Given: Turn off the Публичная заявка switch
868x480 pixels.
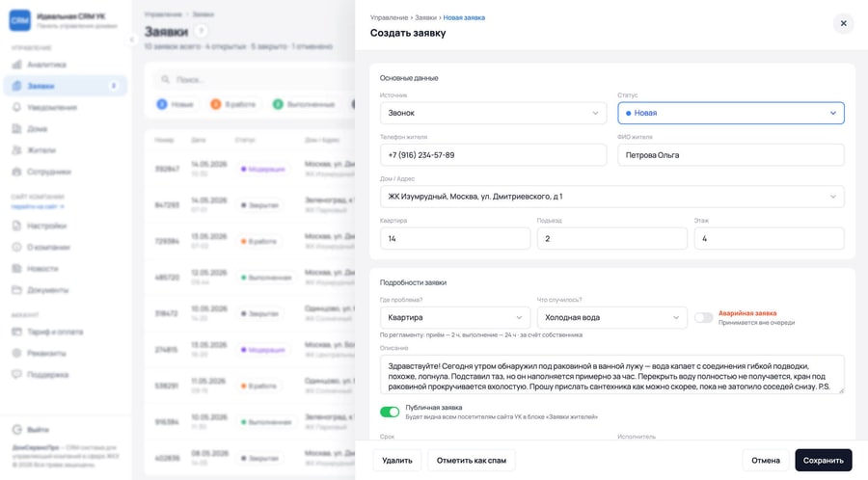Looking at the screenshot, I should coord(390,412).
